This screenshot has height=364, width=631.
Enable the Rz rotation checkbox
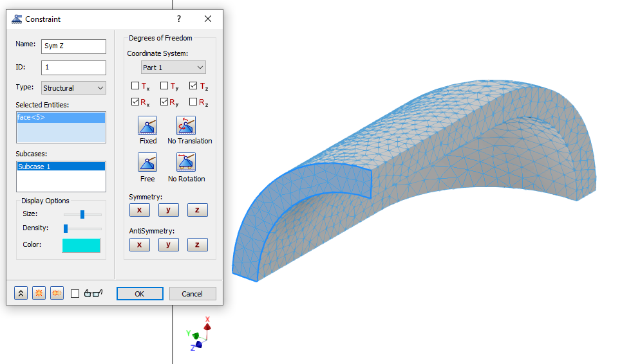(193, 102)
